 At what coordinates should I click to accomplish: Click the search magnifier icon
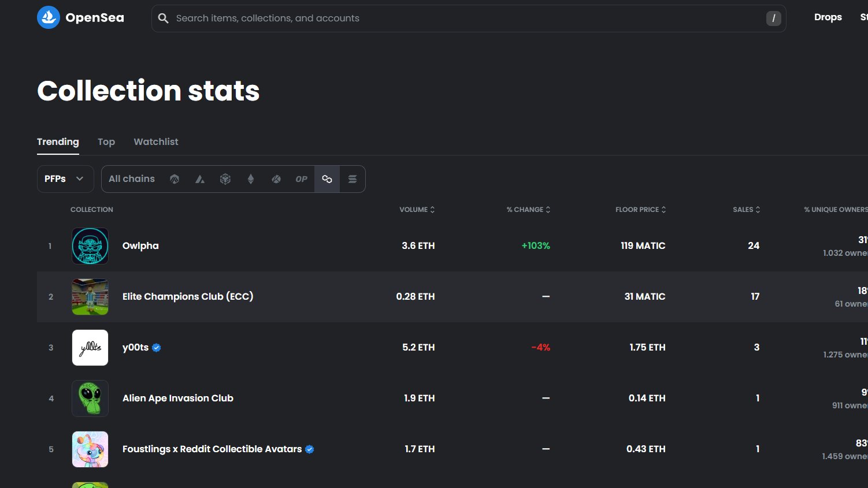[x=164, y=18]
